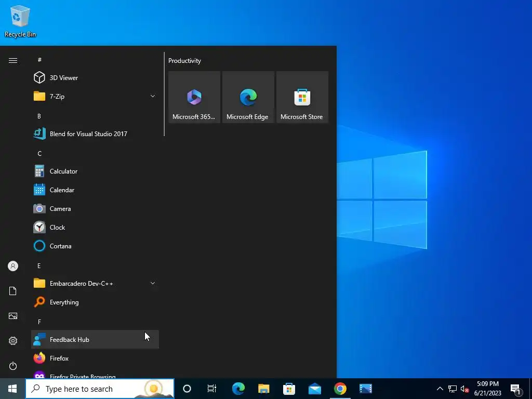This screenshot has width=532, height=399.
Task: Launch the Camera app
Action: pos(95,209)
